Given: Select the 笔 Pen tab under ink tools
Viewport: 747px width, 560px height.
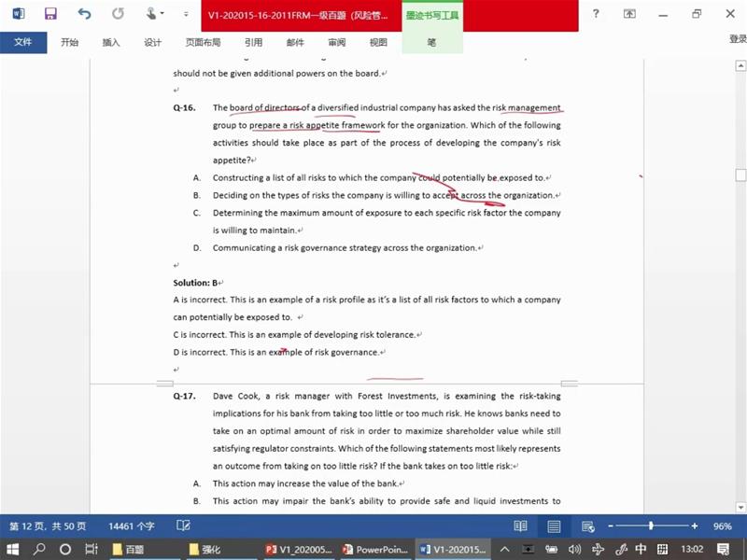Looking at the screenshot, I should click(x=432, y=42).
